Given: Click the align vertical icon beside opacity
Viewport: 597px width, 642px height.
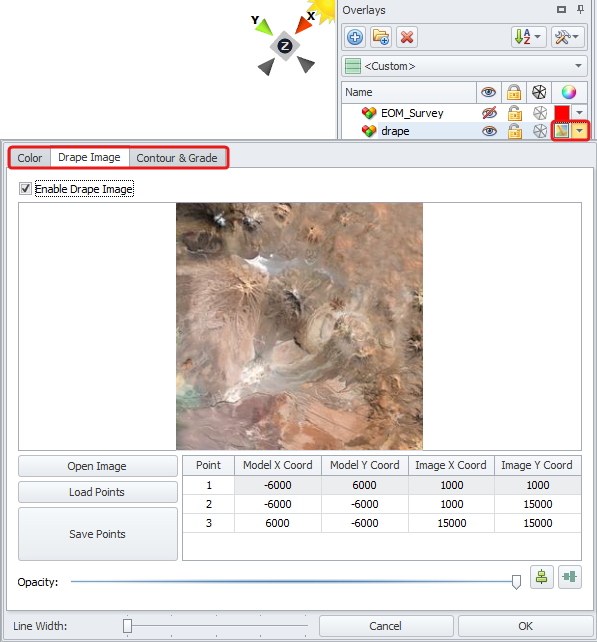Looking at the screenshot, I should pos(542,577).
